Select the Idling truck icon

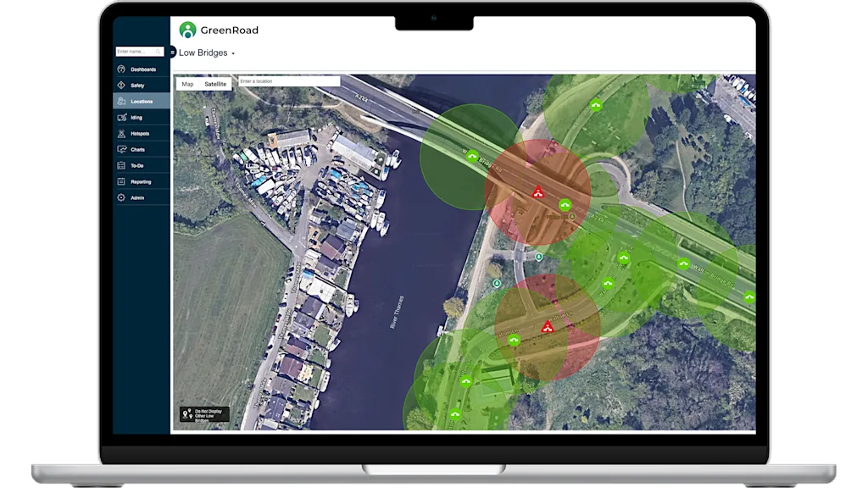click(x=121, y=118)
